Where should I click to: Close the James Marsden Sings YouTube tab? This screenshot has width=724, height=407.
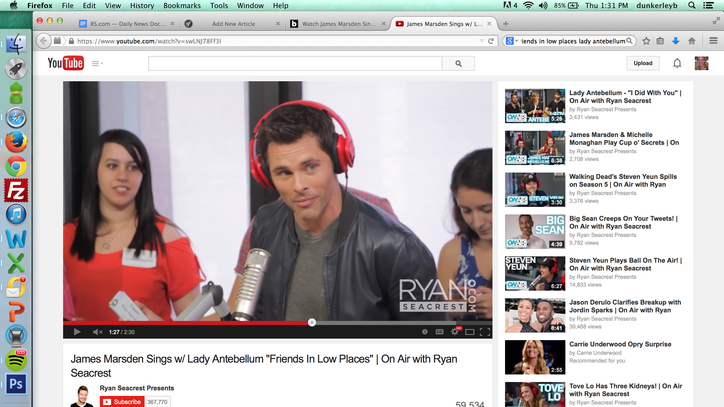coord(489,24)
